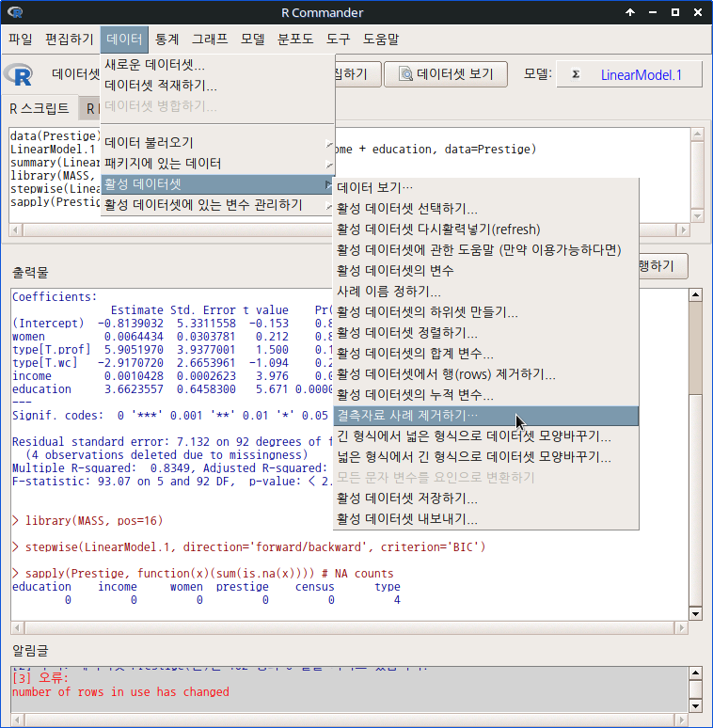713x728 pixels.
Task: Click output pane scroll-left arrow
Action: [x=17, y=628]
